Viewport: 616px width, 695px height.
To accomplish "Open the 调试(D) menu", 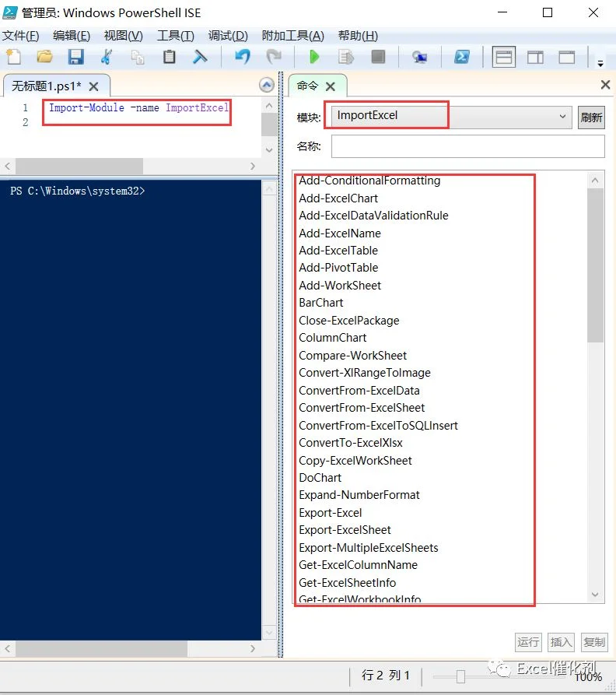I will (228, 36).
